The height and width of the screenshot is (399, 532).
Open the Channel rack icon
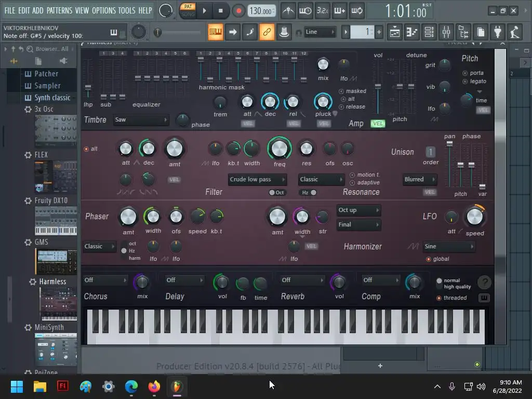[429, 32]
